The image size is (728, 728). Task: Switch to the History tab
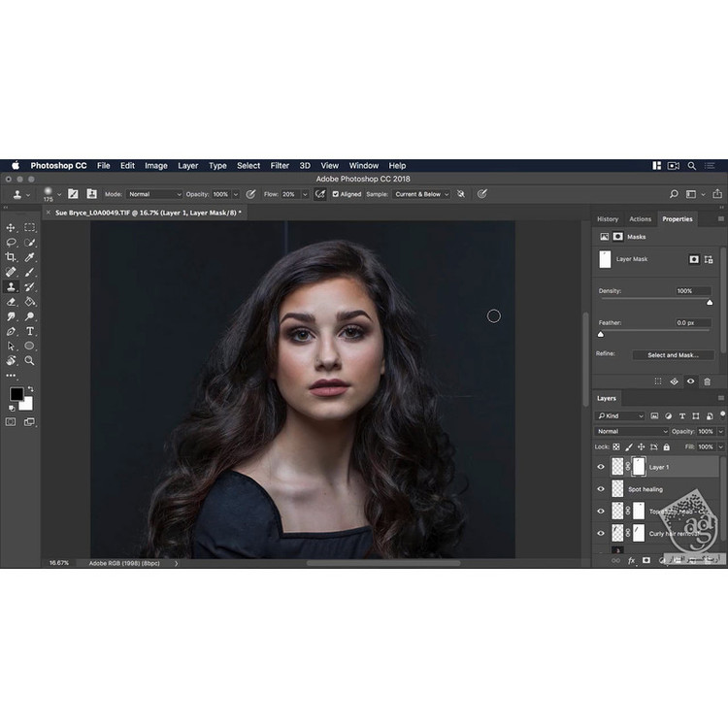pos(608,219)
